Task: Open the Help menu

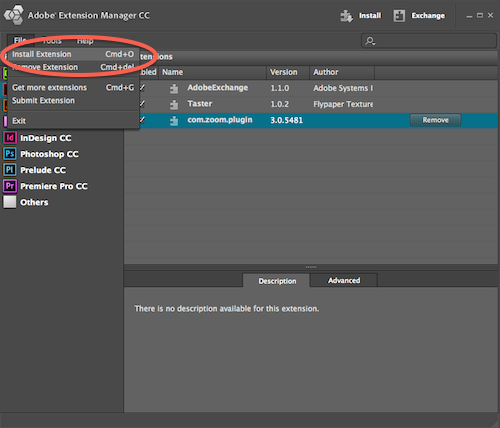Action: pos(85,41)
